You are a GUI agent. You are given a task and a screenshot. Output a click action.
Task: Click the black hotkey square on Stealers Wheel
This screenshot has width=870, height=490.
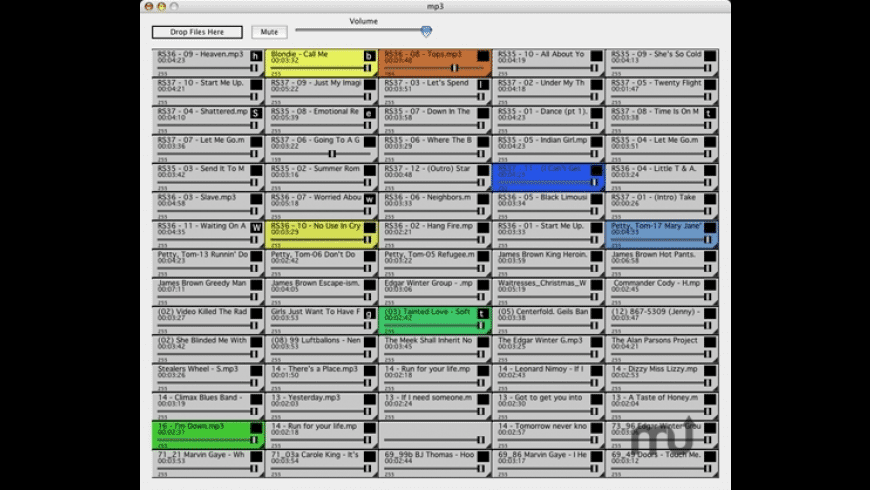256,371
